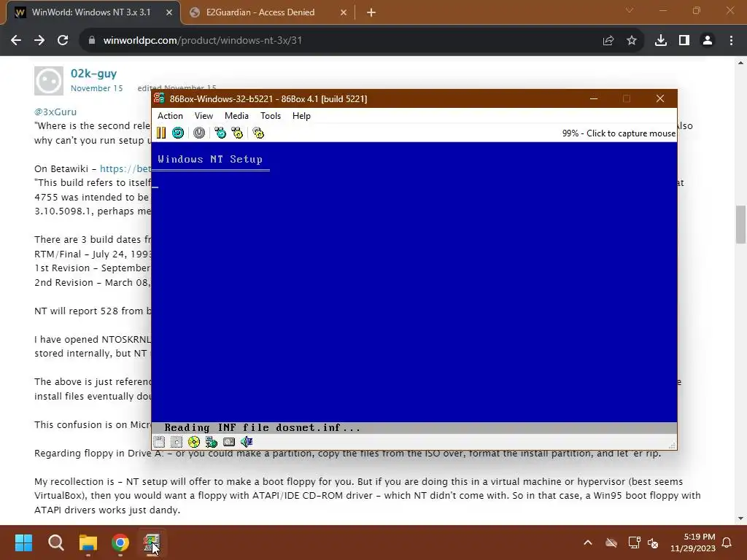Viewport: 747px width, 560px height.
Task: Click first floppy drive status icon
Action: (x=159, y=442)
